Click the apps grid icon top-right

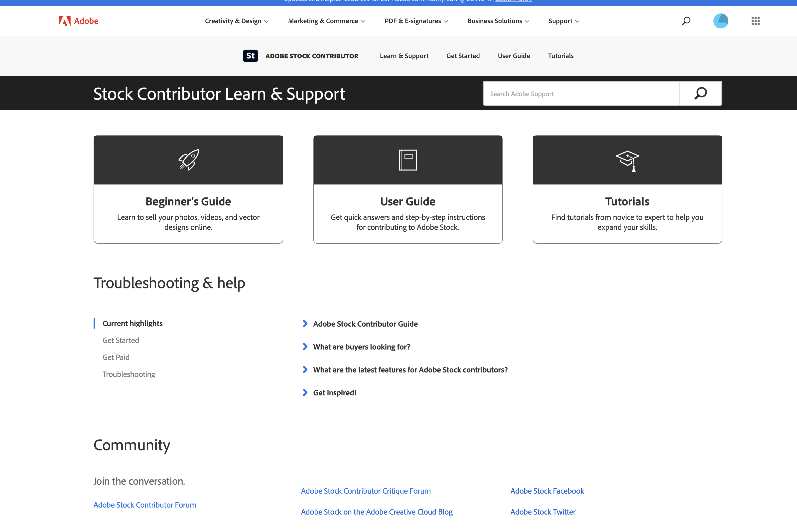755,21
